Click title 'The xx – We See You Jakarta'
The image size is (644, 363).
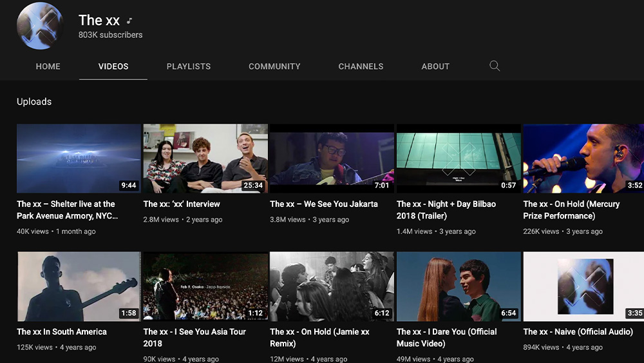tap(324, 204)
